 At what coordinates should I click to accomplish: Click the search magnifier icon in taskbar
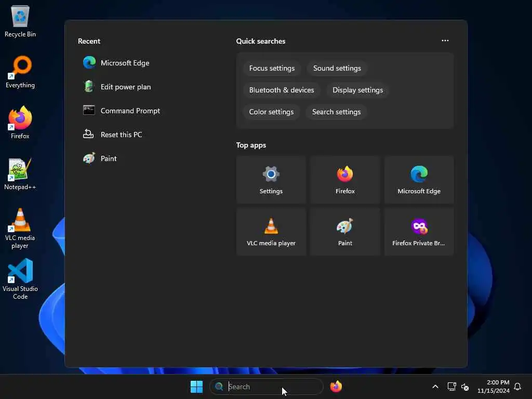[x=219, y=387]
